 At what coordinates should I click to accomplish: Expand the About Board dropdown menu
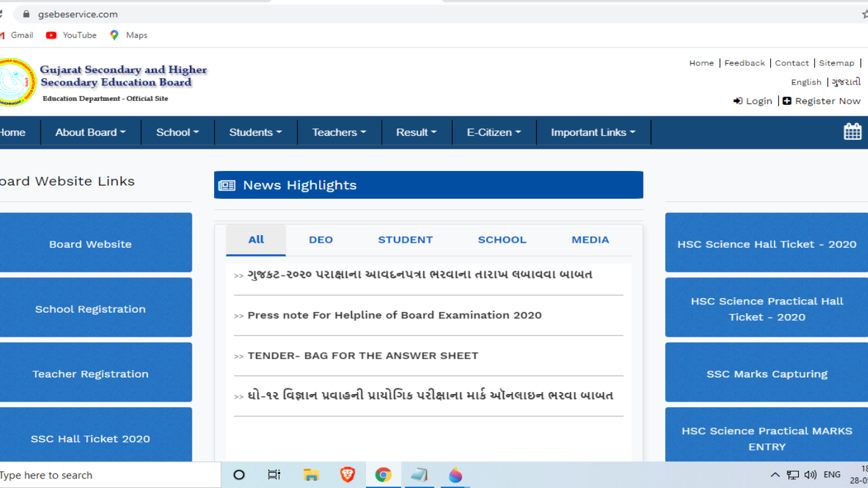90,132
